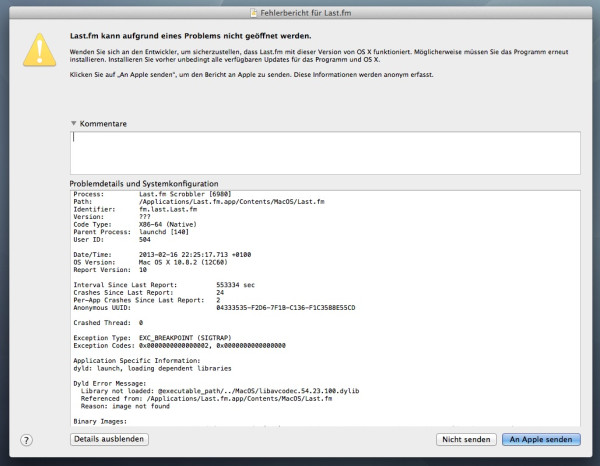Click the Version ??? line

pyautogui.click(x=112, y=217)
